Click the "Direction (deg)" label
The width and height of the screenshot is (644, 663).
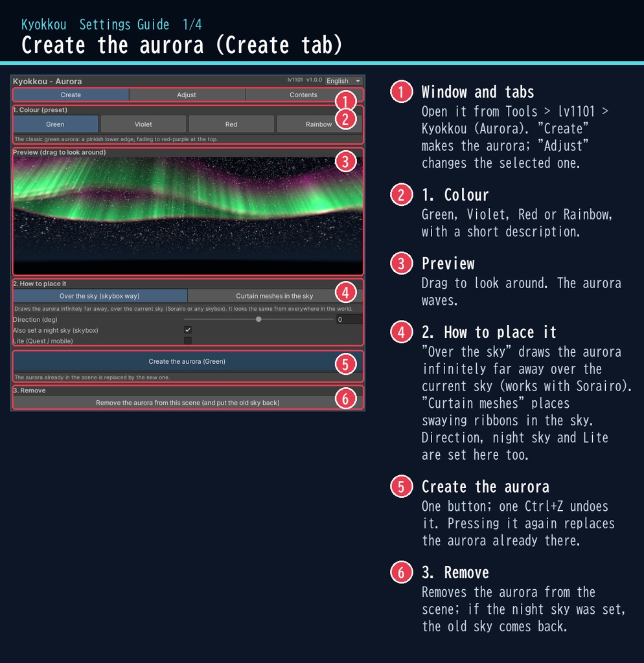(35, 320)
